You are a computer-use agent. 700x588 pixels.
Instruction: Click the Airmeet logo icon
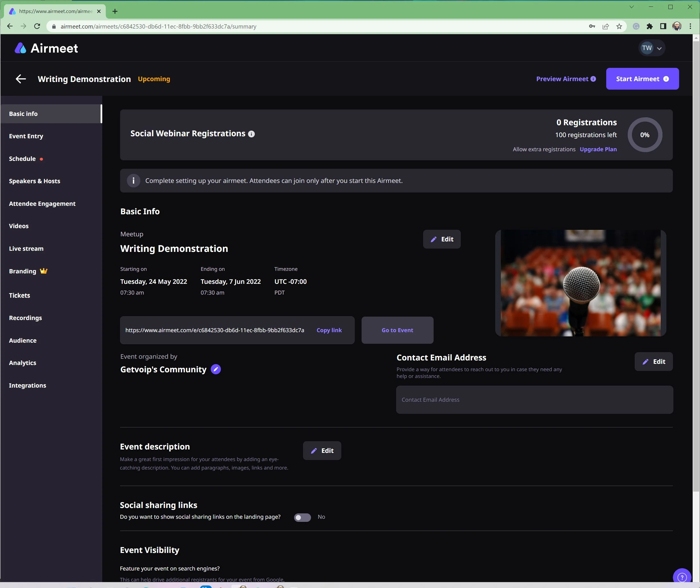tap(20, 48)
